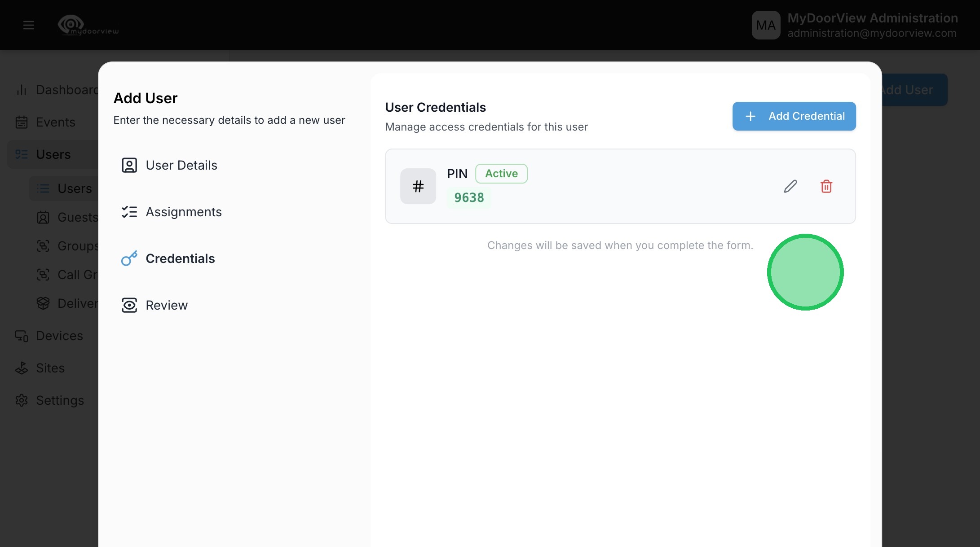Click the eye-scan icon beside Review

[x=129, y=305]
